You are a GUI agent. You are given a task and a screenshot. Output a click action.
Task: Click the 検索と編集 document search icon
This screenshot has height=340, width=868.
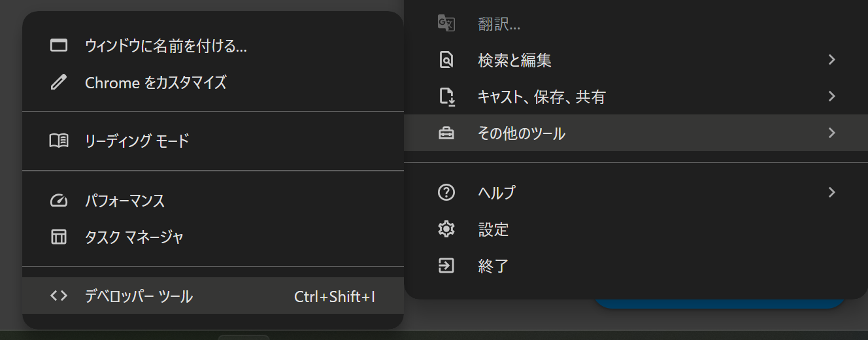[x=446, y=61]
